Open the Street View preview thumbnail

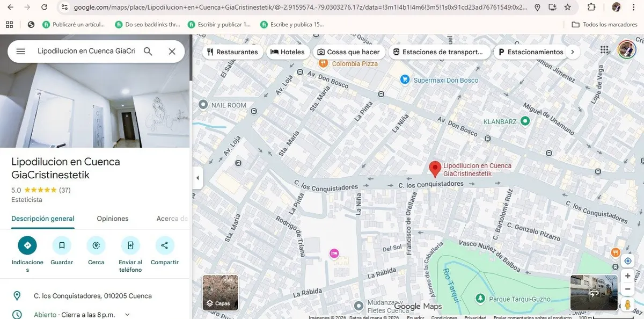593,293
